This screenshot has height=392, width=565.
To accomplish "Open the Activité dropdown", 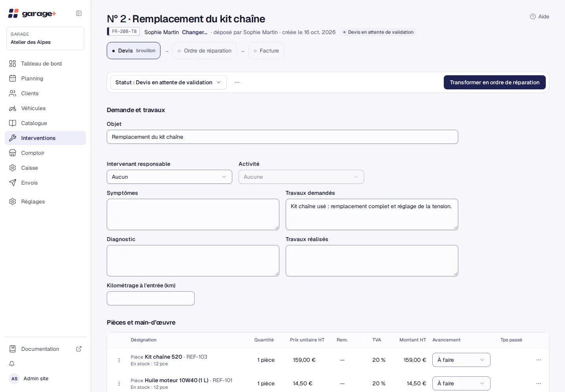I will 301,177.
